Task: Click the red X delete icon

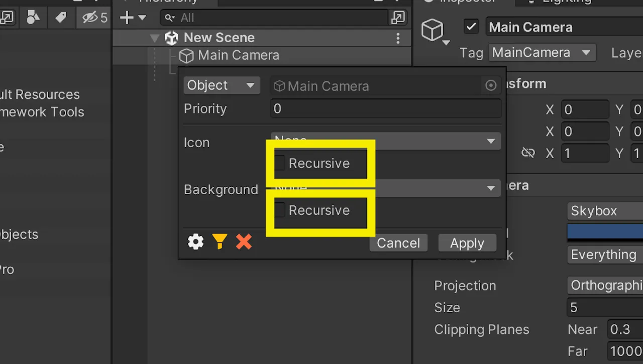Action: tap(244, 242)
